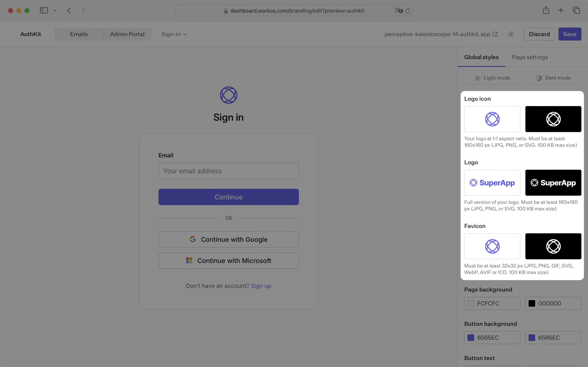Image resolution: width=588 pixels, height=367 pixels.
Task: Save the branding changes
Action: [570, 34]
